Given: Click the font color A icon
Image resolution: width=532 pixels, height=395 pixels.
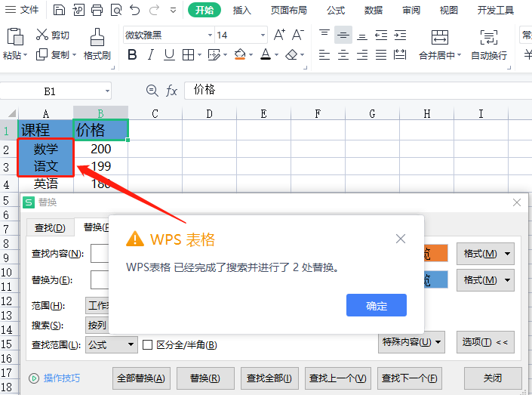Looking at the screenshot, I should [266, 54].
